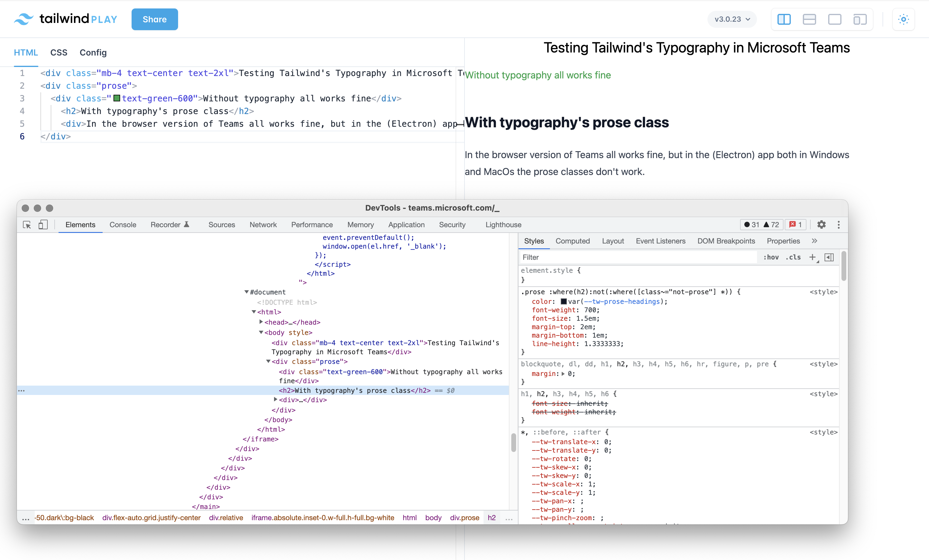Select the Computed pane tab

(x=572, y=241)
